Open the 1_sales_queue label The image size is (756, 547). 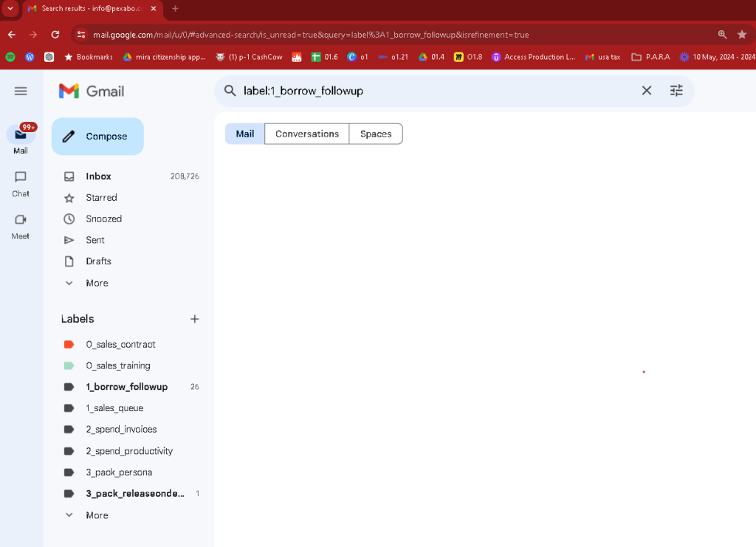pyautogui.click(x=131, y=408)
